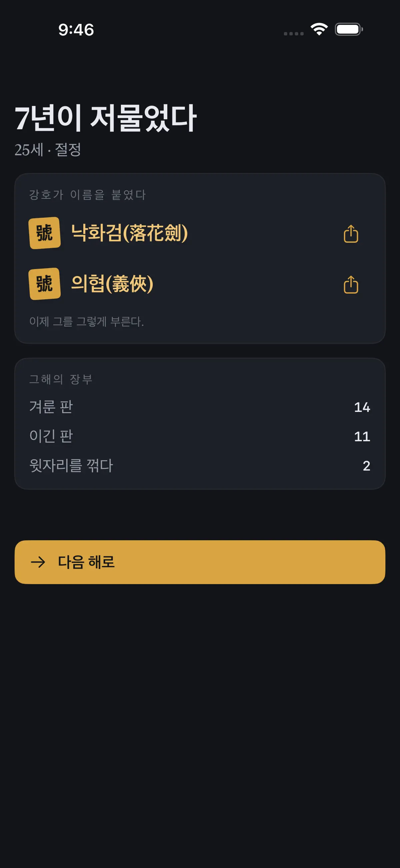Screen dimensions: 400x868
Task: Tap the 강호가 이름을 붙였다 section label
Action: [88, 195]
